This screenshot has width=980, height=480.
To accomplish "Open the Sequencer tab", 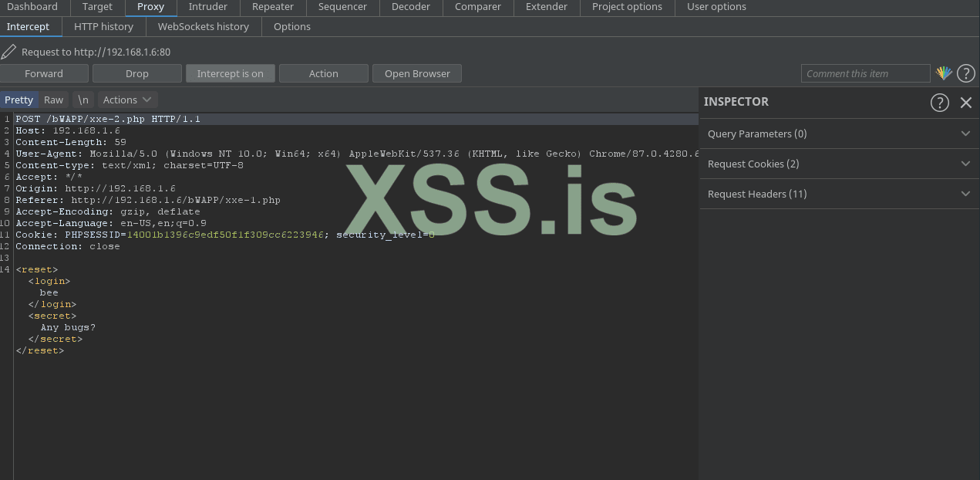I will coord(342,7).
